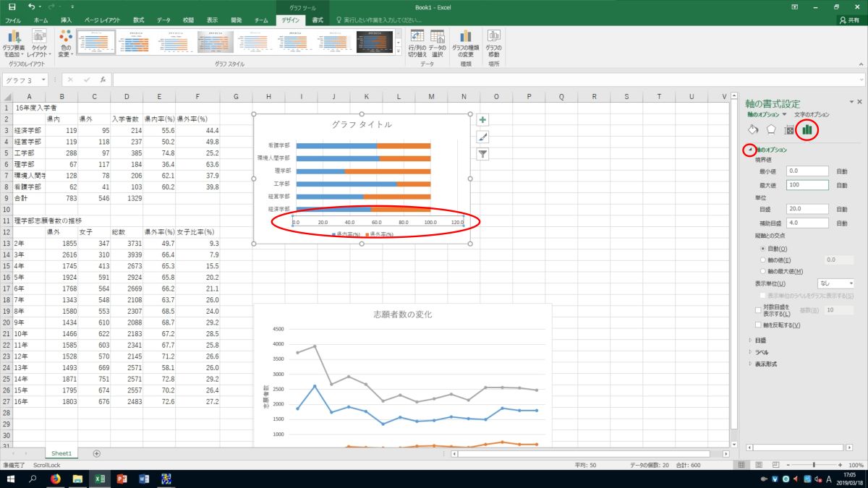The width and height of the screenshot is (868, 488).
Task: Select the Effects pentagon icon in pane
Action: coord(771,129)
